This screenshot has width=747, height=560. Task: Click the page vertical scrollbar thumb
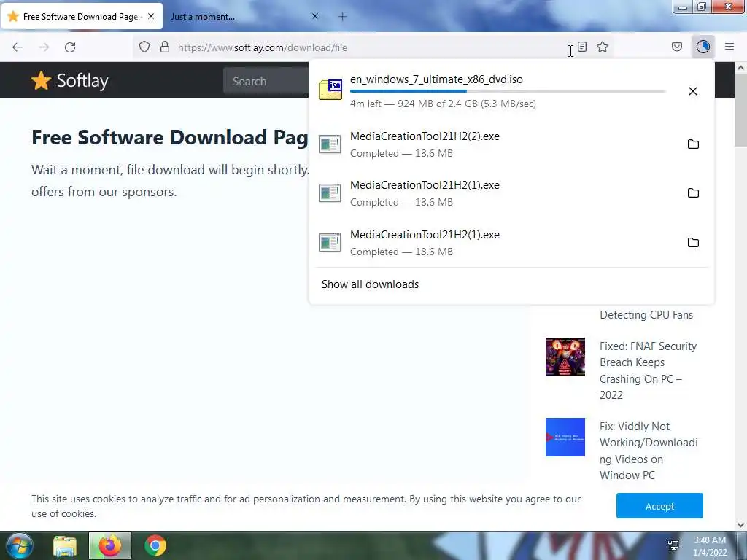(x=740, y=111)
